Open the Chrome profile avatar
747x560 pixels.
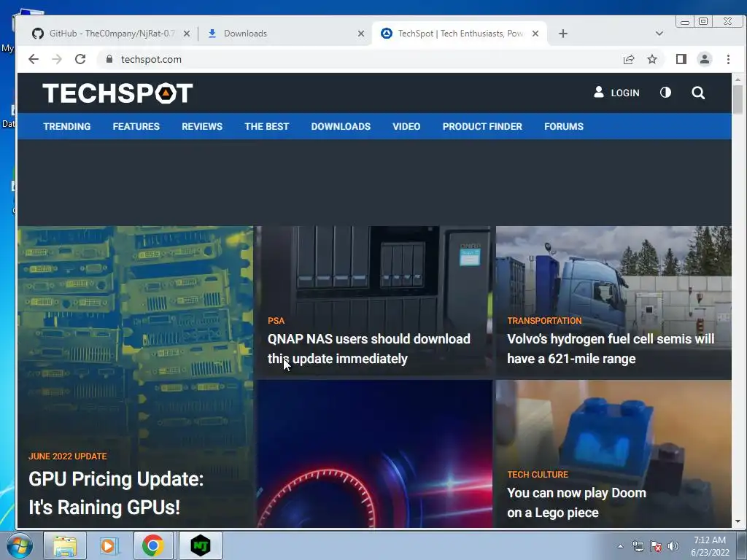point(704,59)
